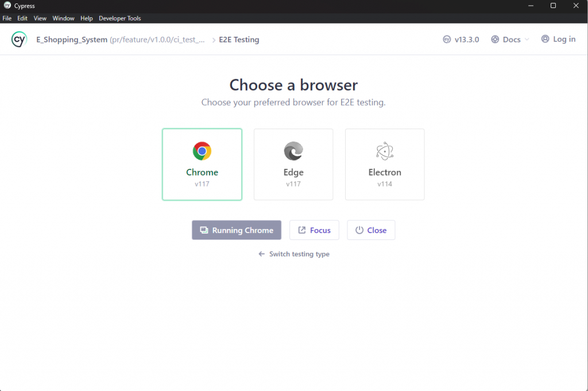The height and width of the screenshot is (391, 588).
Task: Click the user avatar icon beside Log in
Action: tap(545, 39)
